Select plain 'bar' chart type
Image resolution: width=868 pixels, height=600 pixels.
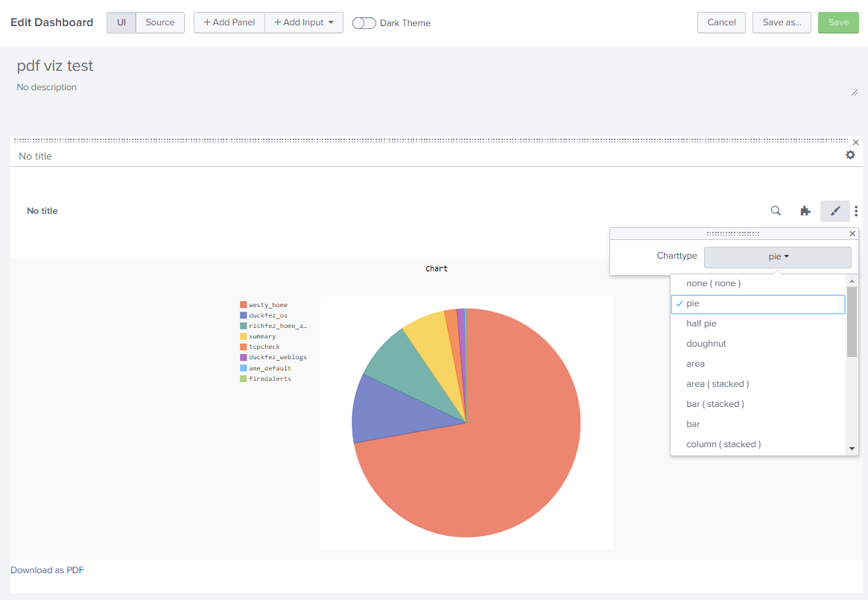[758, 424]
